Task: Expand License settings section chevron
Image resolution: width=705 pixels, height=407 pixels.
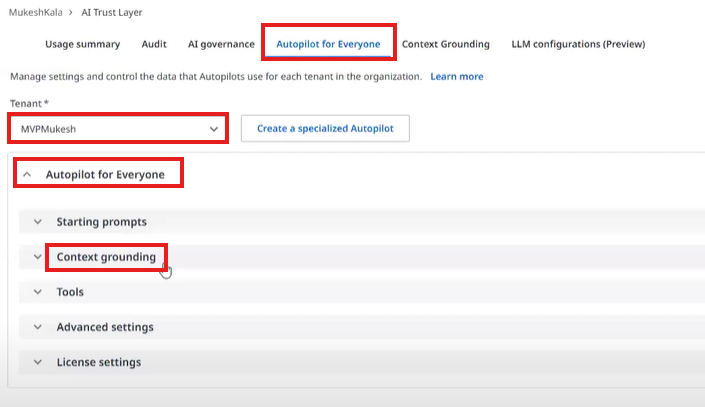Action: tap(38, 362)
